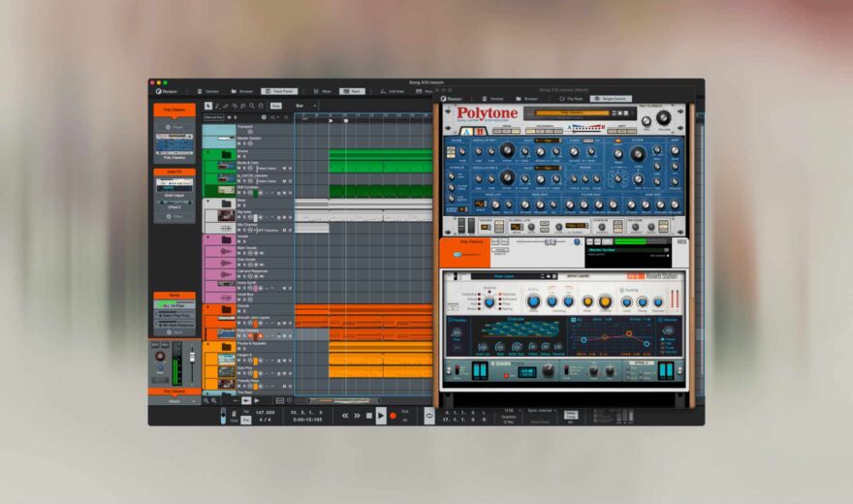This screenshot has height=504, width=853.
Task: Select Polytone layer A button
Action: (467, 131)
